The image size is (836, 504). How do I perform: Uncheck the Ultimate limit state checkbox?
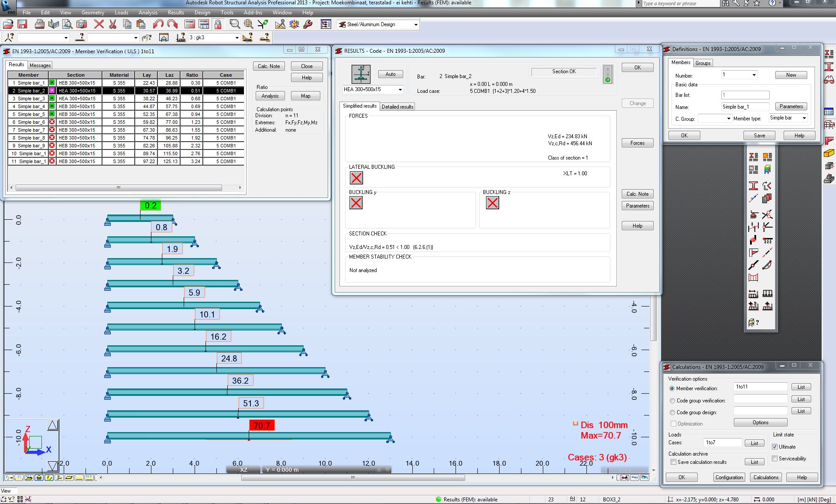(x=775, y=446)
